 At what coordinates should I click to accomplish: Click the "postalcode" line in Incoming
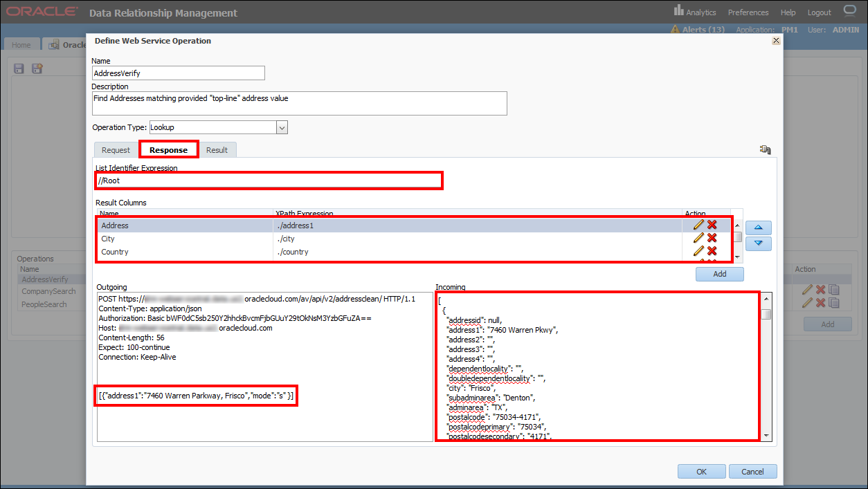point(493,417)
